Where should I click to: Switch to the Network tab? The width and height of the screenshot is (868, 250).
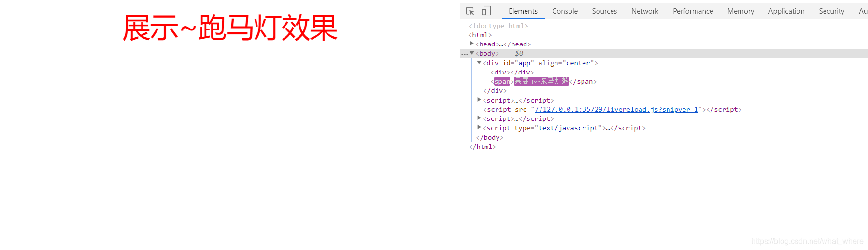(x=645, y=11)
